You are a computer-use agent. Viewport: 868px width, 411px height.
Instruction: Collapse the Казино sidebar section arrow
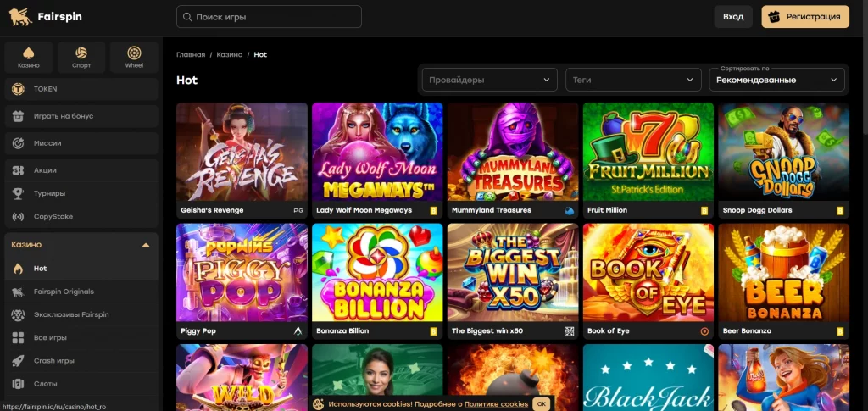146,245
